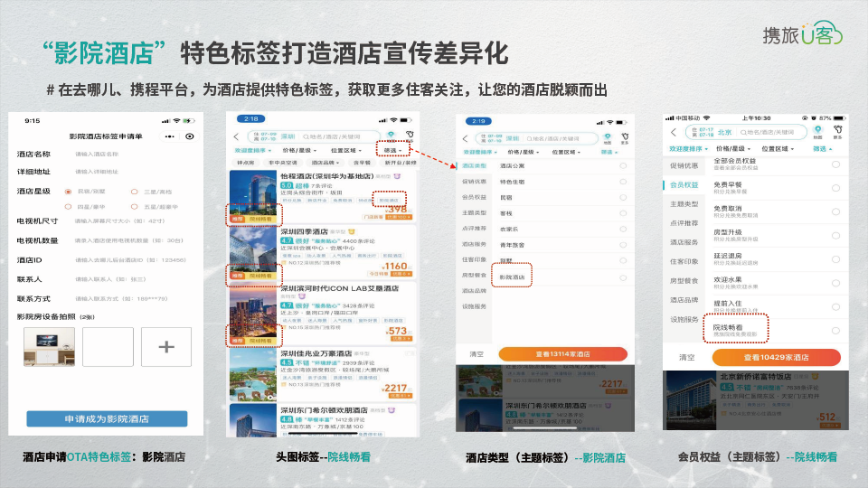Expand 欢迎度排序 dropdown on the 北京 screen
This screenshot has height=488, width=868.
pos(689,148)
